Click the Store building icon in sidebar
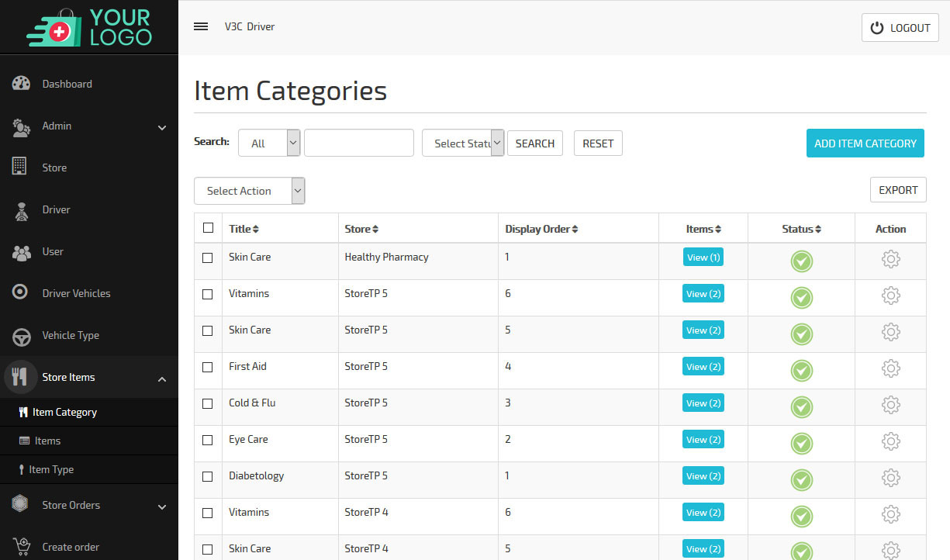 [20, 167]
